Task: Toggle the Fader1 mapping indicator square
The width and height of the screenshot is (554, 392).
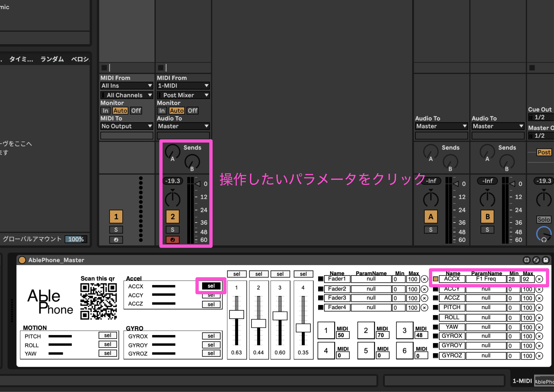Action: pos(321,279)
